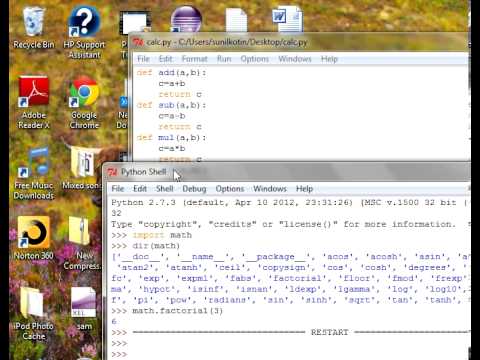Open Shell menu in Python Shell
The image size is (480, 360).
point(165,189)
